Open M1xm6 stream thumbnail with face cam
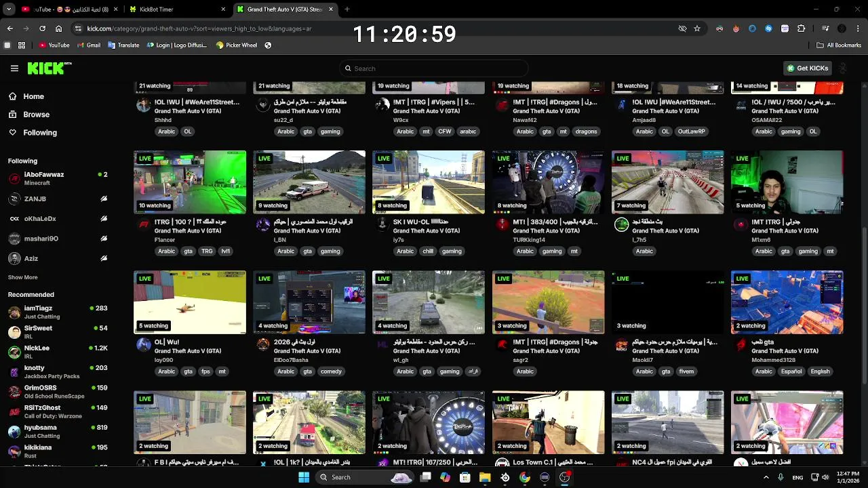Viewport: 868px width, 488px height. (x=787, y=182)
